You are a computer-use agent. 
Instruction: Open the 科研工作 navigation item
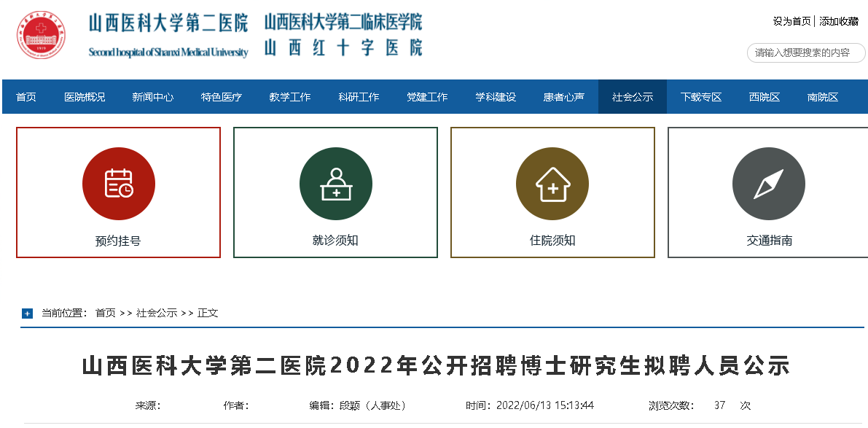pos(359,97)
